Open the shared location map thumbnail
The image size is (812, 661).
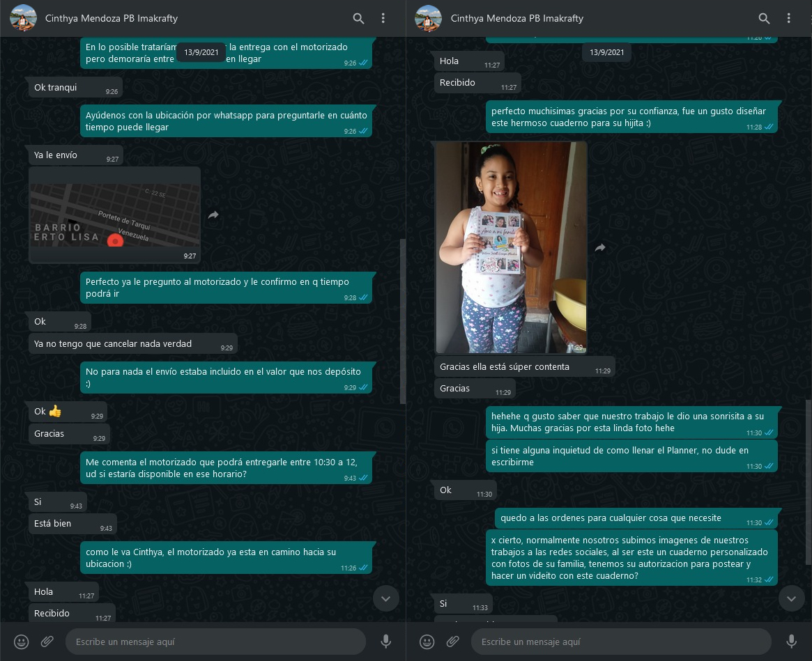click(114, 215)
